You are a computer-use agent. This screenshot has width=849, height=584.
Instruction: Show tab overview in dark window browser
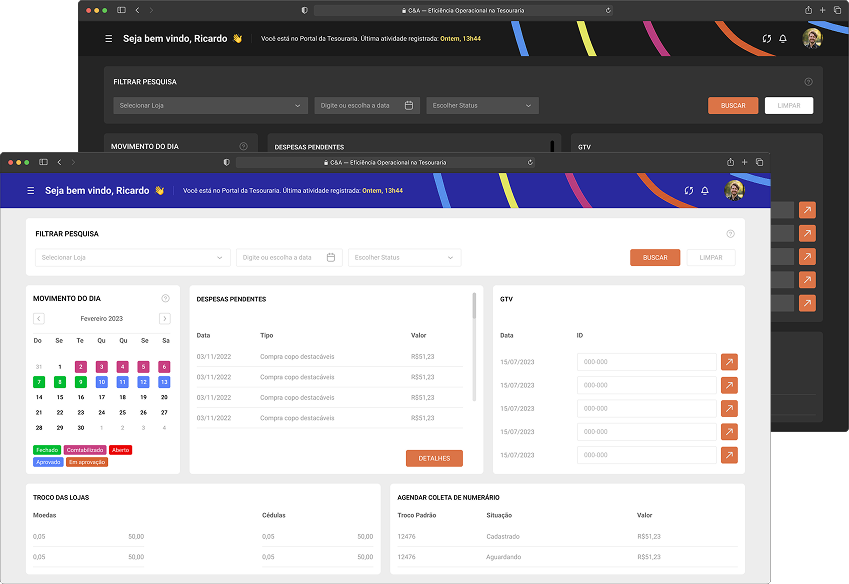(x=837, y=10)
